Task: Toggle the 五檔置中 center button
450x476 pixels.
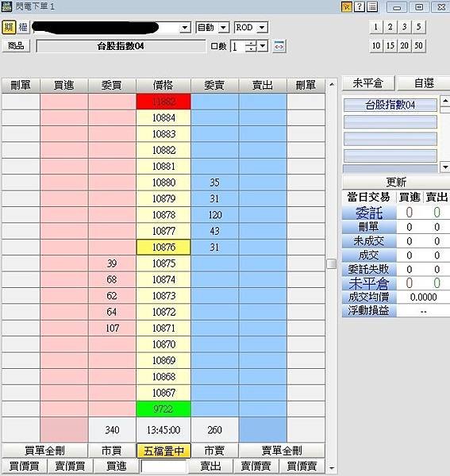Action: pos(163,451)
